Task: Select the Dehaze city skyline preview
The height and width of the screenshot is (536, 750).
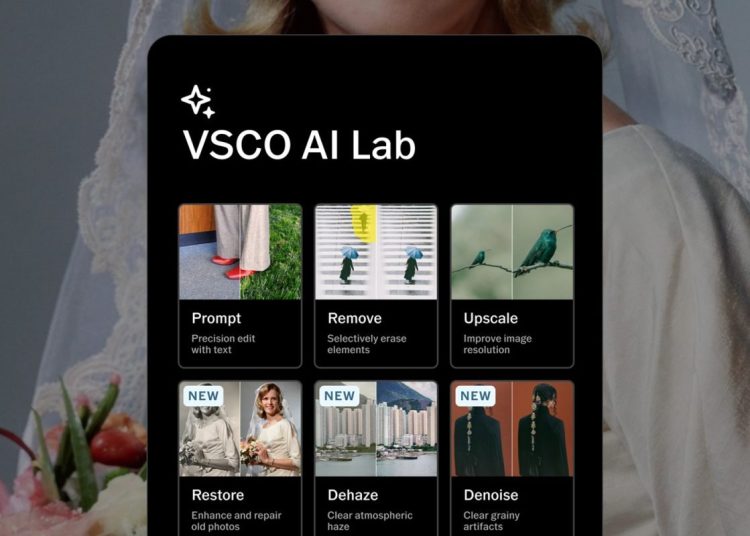Action: tap(376, 429)
